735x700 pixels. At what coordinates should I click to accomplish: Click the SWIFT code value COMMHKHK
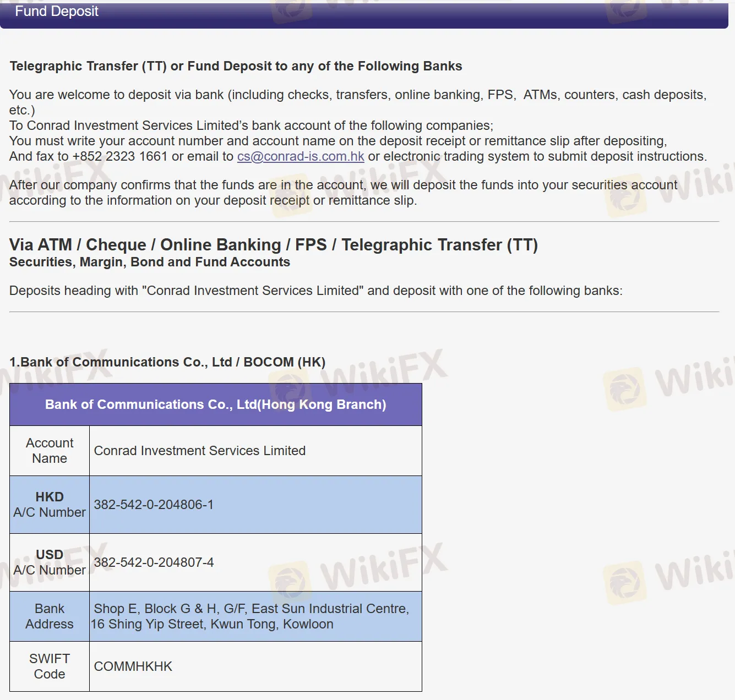pyautogui.click(x=133, y=666)
